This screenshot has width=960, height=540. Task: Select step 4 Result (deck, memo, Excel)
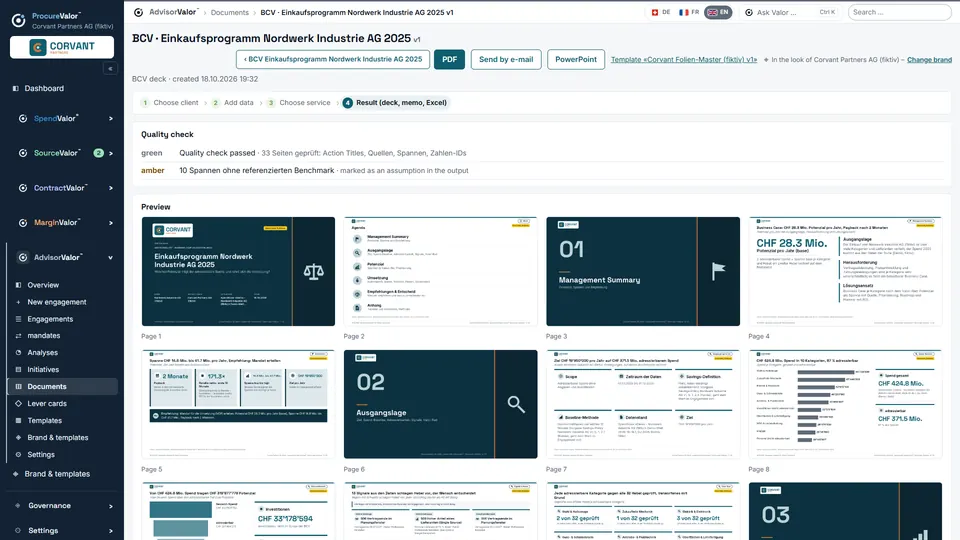pos(395,103)
